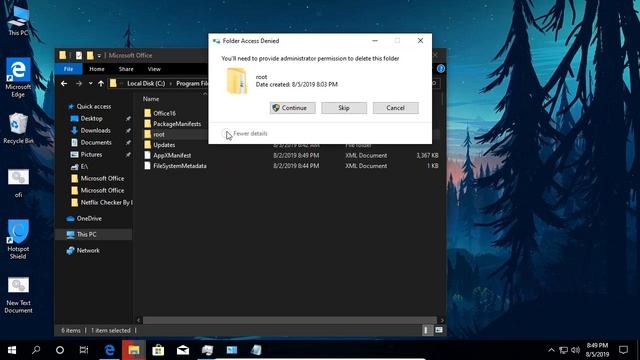640x360 pixels.
Task: Open Action Center notifications icon
Action: tap(623, 350)
